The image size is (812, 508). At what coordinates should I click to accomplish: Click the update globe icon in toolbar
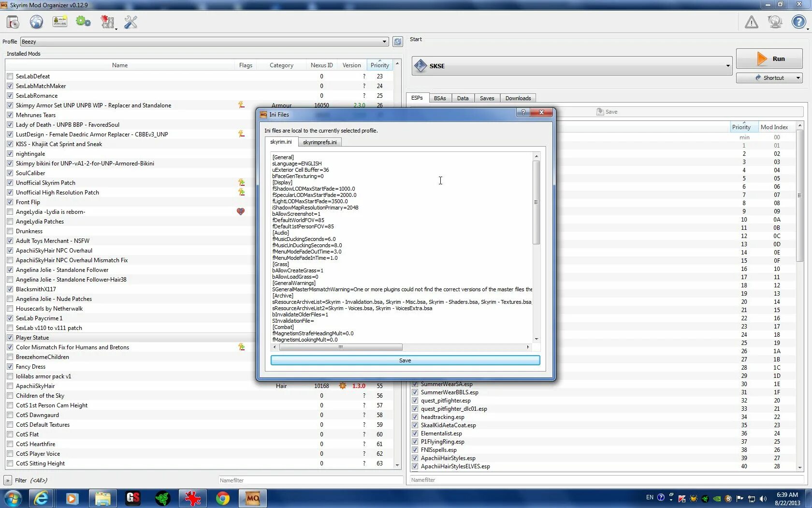[x=775, y=22]
